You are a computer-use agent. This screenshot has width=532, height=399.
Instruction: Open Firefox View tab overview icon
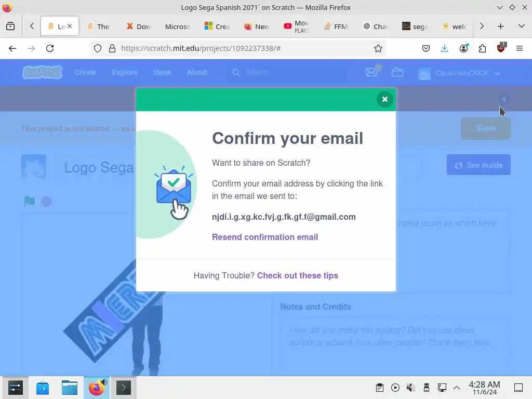[10, 26]
